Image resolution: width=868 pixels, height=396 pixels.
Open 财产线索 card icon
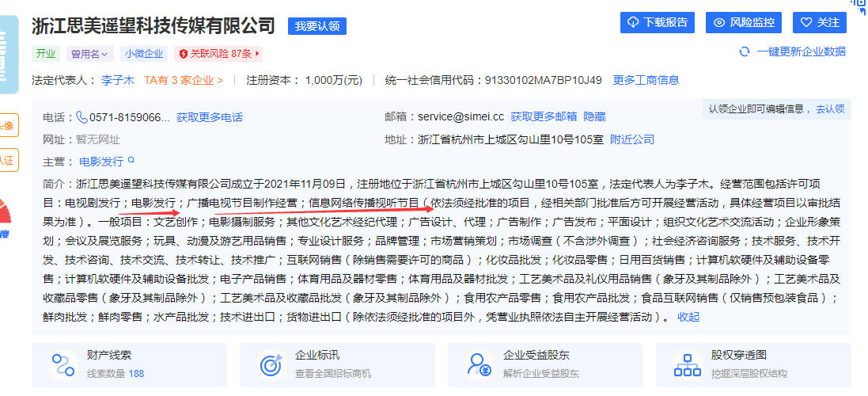tap(63, 364)
